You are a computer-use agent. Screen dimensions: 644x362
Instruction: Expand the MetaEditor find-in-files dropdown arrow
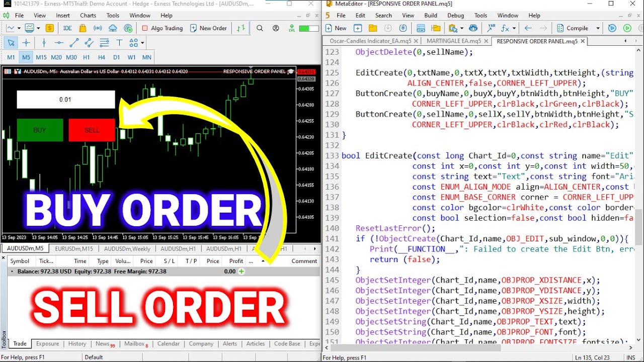tap(461, 28)
